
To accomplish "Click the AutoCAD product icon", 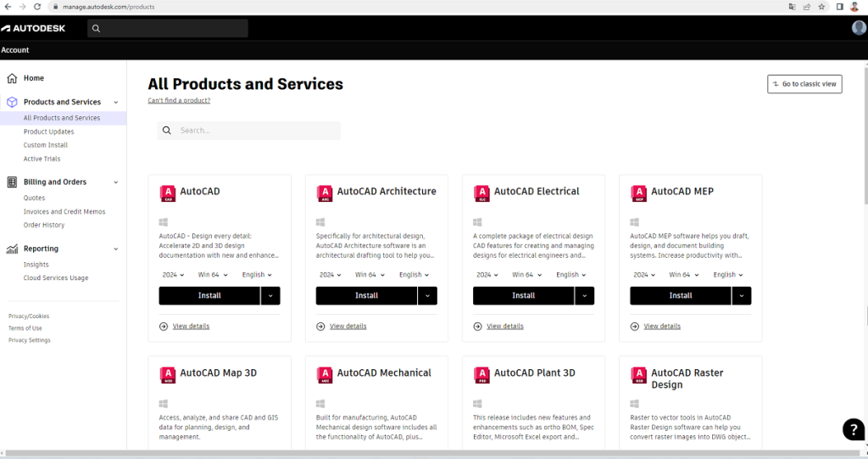I will tap(168, 193).
